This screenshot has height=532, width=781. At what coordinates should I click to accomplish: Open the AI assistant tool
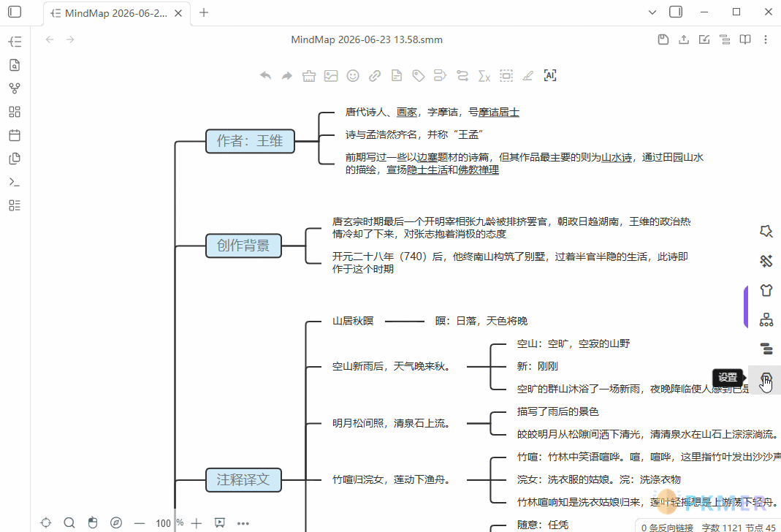pos(550,76)
